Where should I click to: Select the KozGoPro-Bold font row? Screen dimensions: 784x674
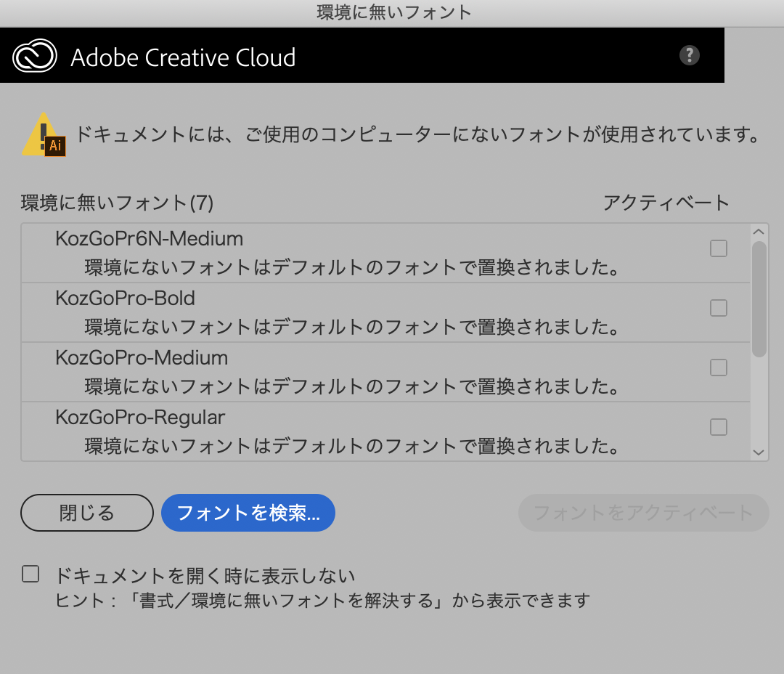click(x=385, y=313)
